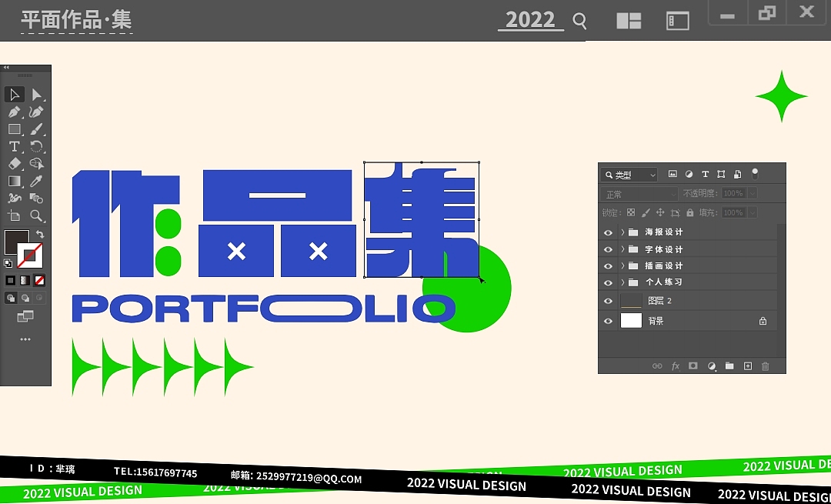Lock position move icon

pyautogui.click(x=660, y=212)
